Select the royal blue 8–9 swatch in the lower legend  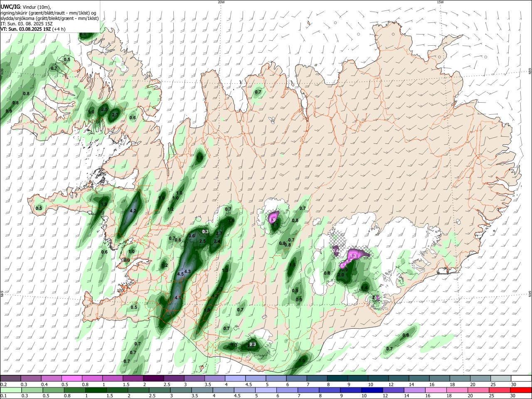point(330,390)
